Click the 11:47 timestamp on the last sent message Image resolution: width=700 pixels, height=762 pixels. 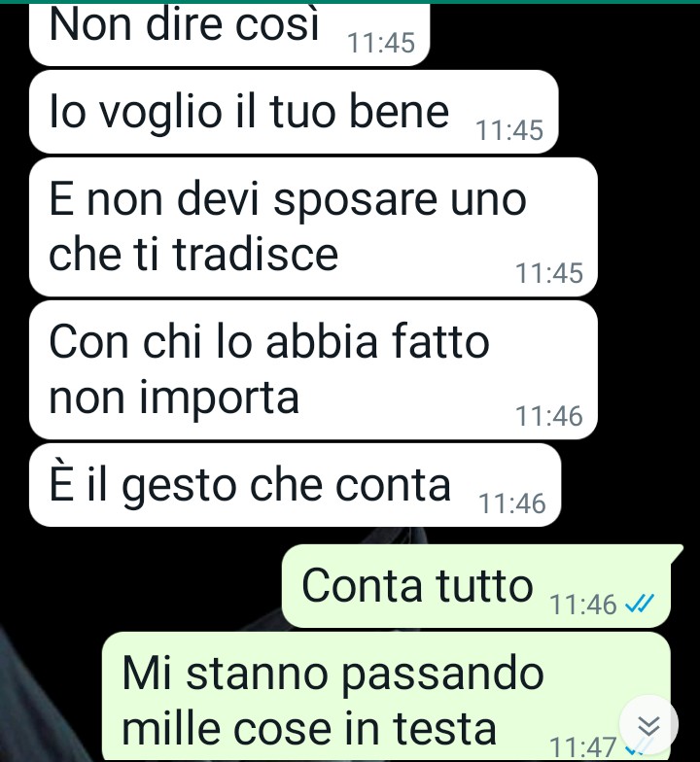click(x=583, y=748)
